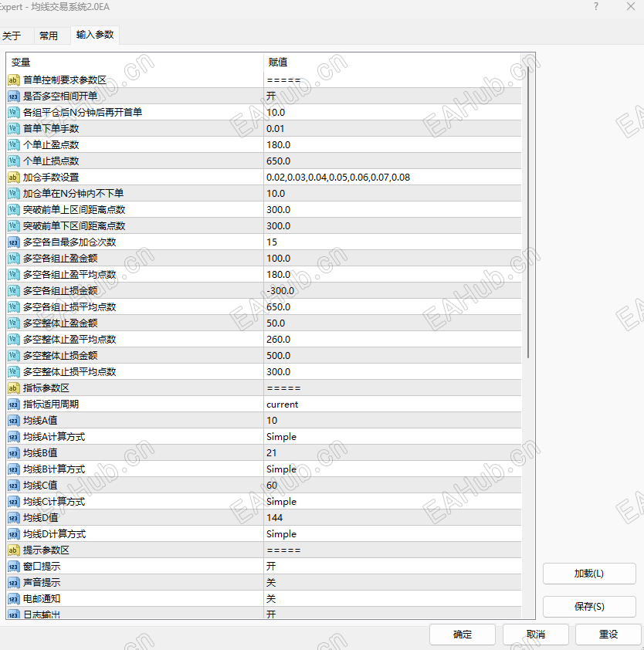Click the icon beside 突破前单下区间距离点数
Screen dimensions: 644x650
(x=14, y=226)
